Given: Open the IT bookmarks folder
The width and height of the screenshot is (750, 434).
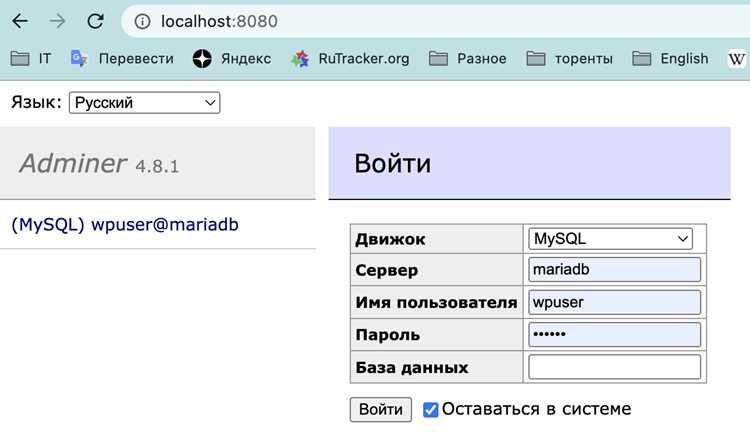Looking at the screenshot, I should (x=31, y=59).
